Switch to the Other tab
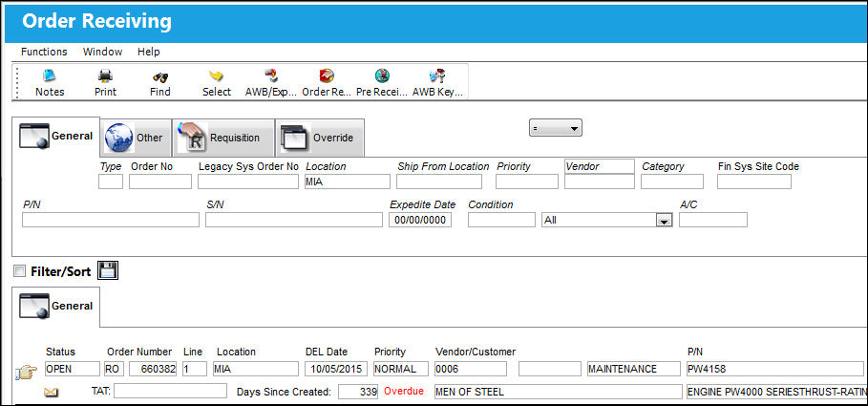The height and width of the screenshot is (406, 868). click(x=137, y=138)
